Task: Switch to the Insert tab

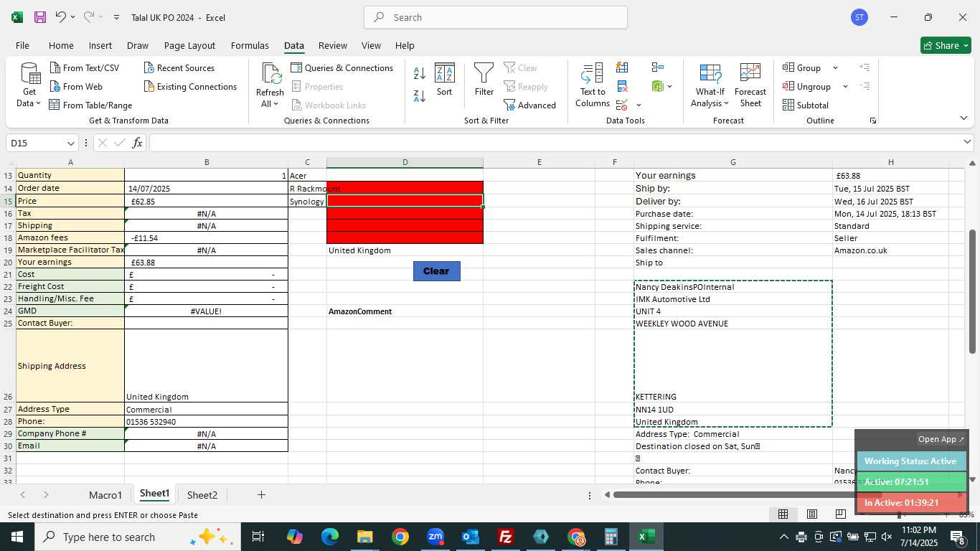Action: click(x=100, y=45)
